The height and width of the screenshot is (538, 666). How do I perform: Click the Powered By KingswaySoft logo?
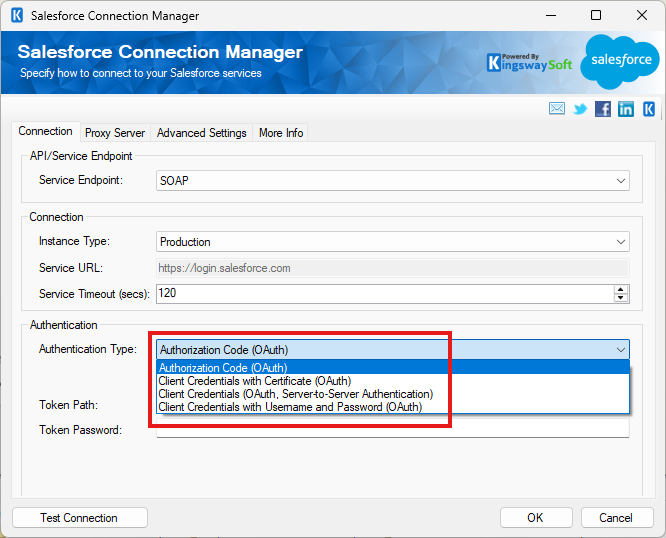[529, 62]
